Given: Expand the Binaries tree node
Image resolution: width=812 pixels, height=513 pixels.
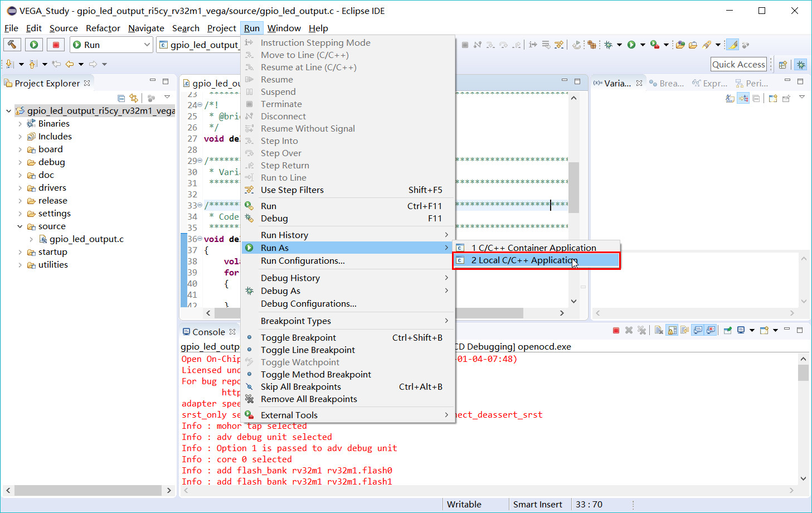Looking at the screenshot, I should pos(20,124).
